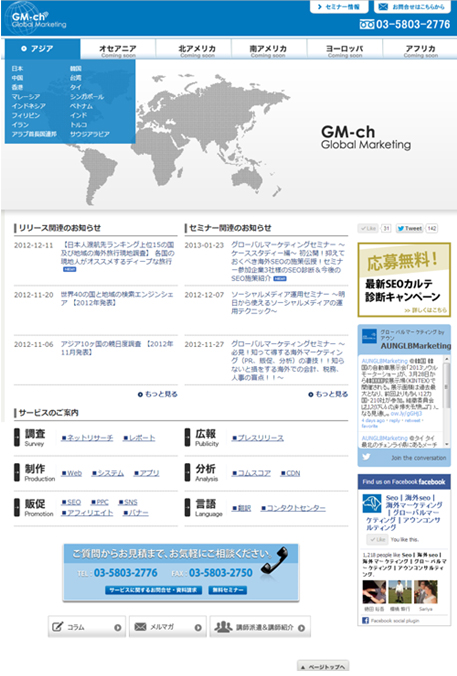Click the Twitter feed scrollbar

447,401
